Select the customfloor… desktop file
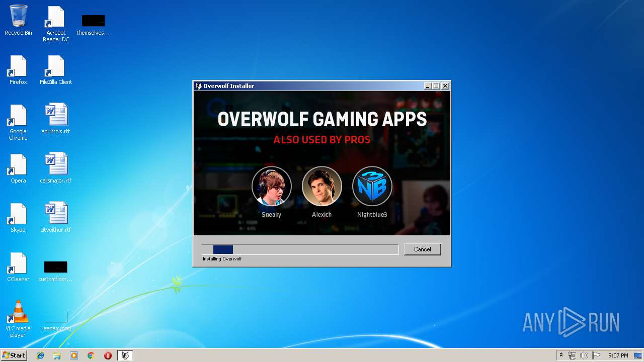 (56, 271)
